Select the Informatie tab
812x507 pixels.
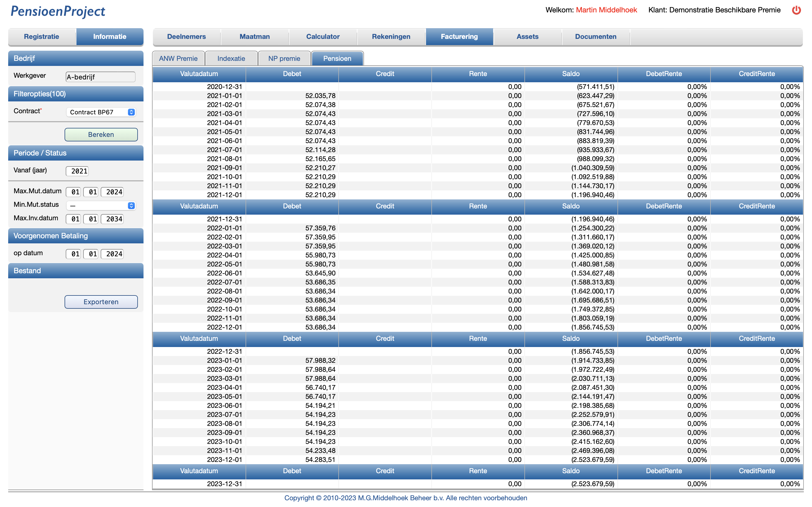click(110, 37)
